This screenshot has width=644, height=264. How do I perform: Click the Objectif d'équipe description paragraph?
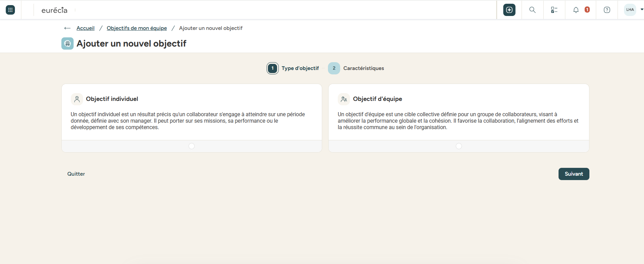(458, 121)
